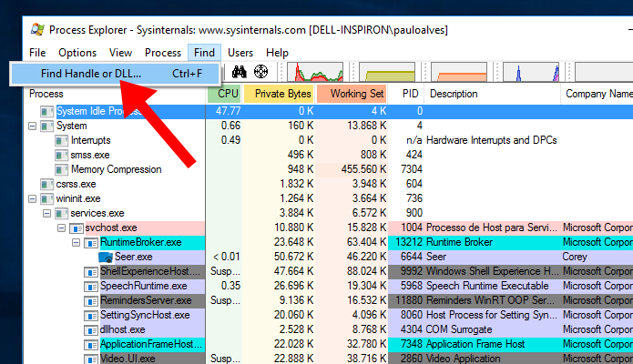633x364 pixels.
Task: Click the Process Explorer title bar icon
Action: [x=37, y=30]
